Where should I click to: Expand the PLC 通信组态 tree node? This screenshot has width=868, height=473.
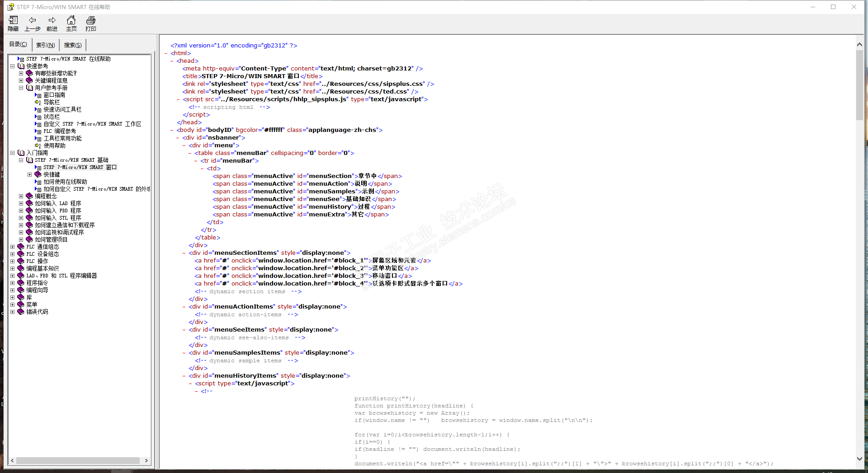pyautogui.click(x=12, y=247)
